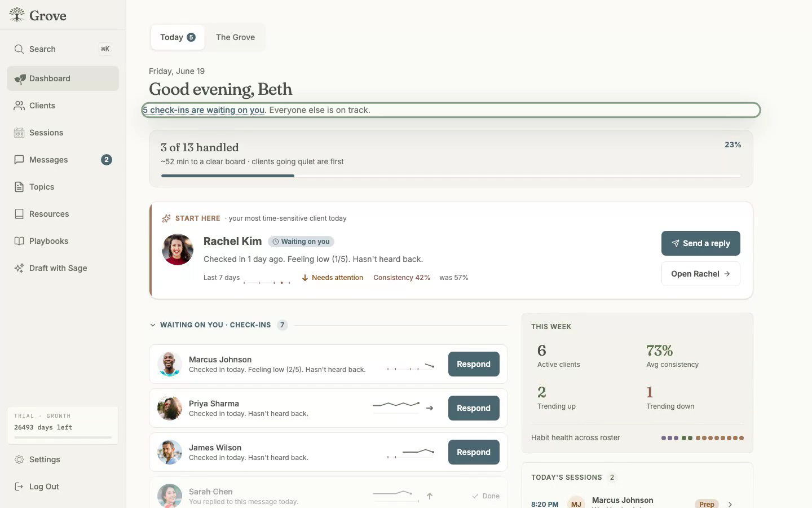
Task: Open the Messages menu item
Action: coord(63,160)
